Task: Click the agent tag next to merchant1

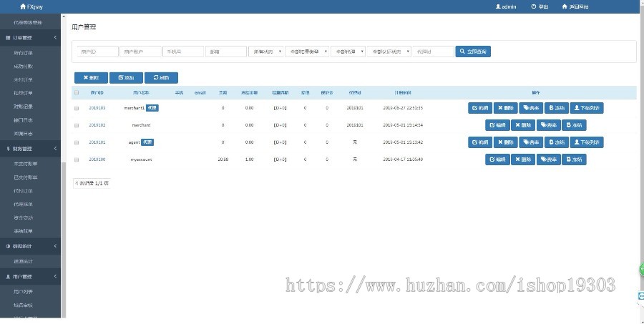Action: (x=152, y=108)
